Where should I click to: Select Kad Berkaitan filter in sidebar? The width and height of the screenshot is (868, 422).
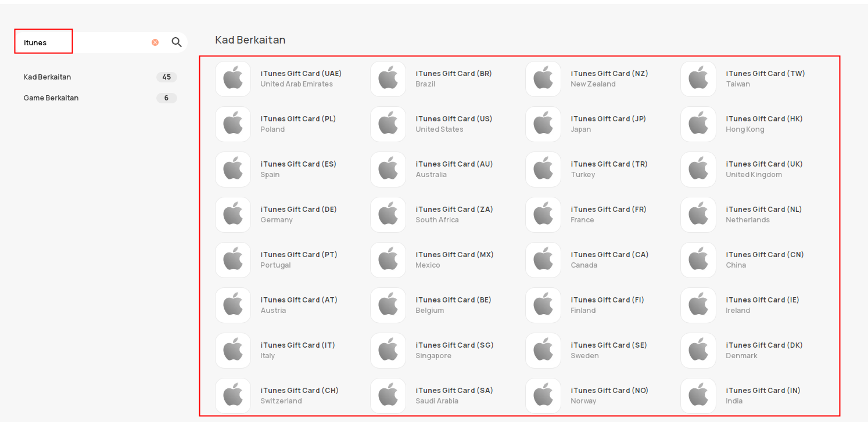click(x=47, y=77)
